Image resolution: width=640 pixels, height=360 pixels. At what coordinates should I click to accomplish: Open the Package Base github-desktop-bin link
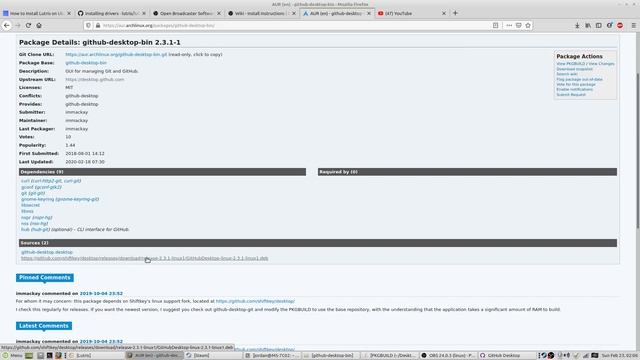(x=86, y=63)
